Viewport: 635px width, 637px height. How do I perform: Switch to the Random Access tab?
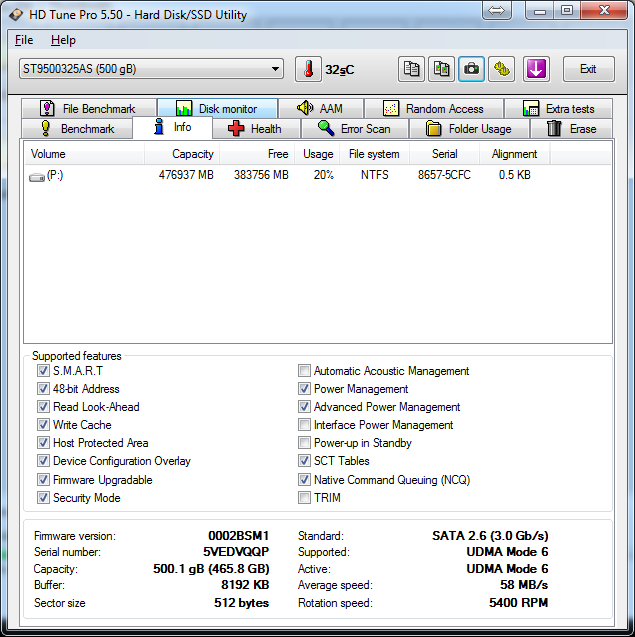[434, 108]
